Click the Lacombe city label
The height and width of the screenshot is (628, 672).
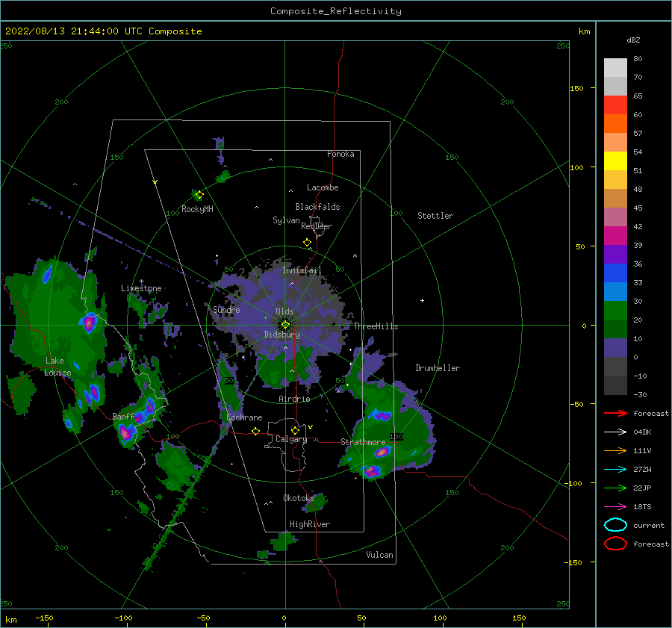pos(323,187)
